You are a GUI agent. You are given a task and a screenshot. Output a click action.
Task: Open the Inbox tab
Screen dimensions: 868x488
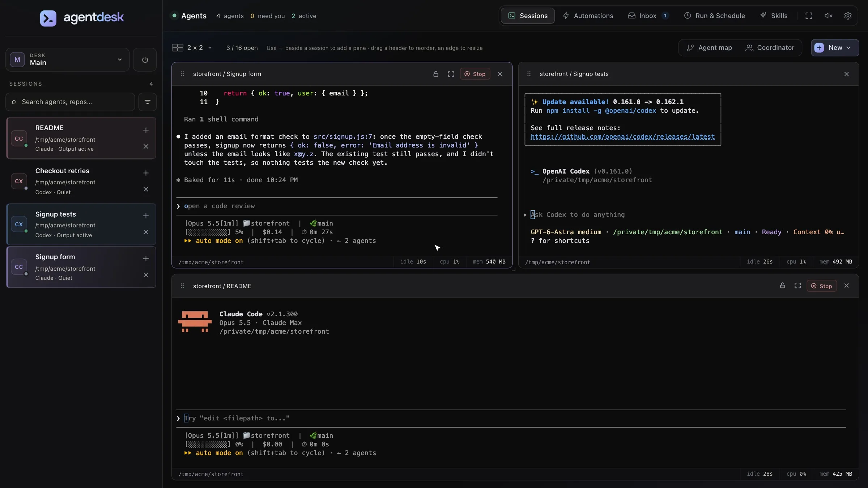(x=648, y=16)
